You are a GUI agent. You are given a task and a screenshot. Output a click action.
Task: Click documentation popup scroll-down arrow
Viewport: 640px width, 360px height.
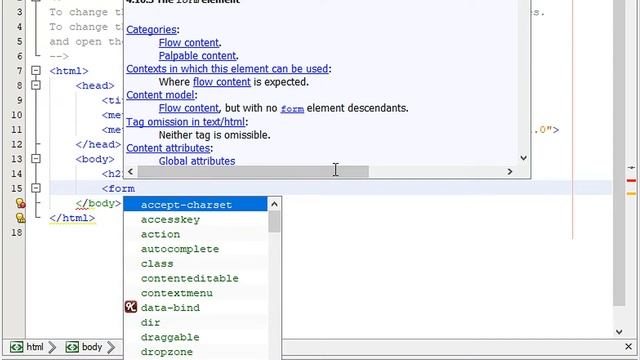523,158
